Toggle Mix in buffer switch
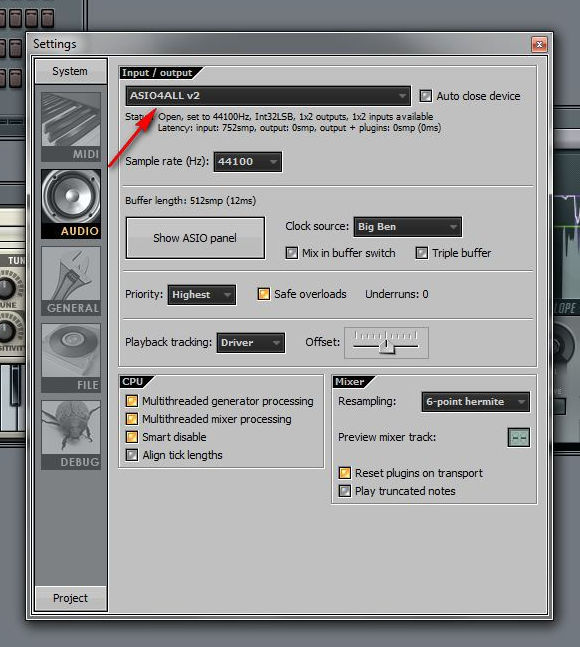The height and width of the screenshot is (647, 580). coord(292,253)
